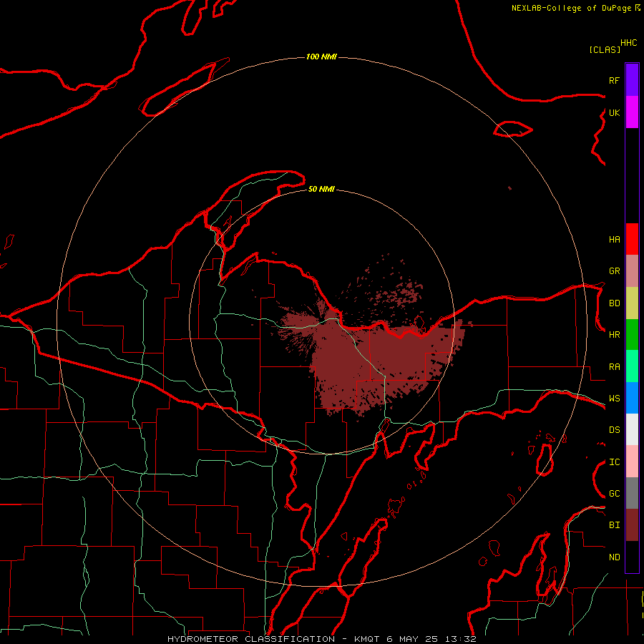Click the WS legend label
This screenshot has width=644, height=644.
coord(614,399)
